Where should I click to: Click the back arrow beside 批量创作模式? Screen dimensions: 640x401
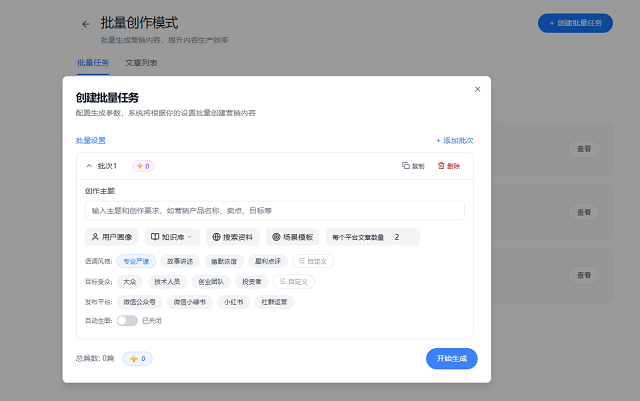(x=86, y=23)
